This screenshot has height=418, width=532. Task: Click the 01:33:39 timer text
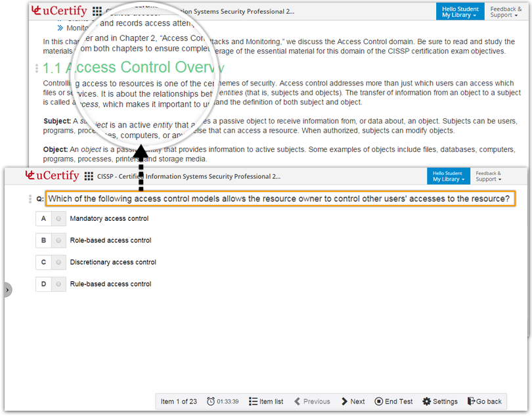pos(228,402)
